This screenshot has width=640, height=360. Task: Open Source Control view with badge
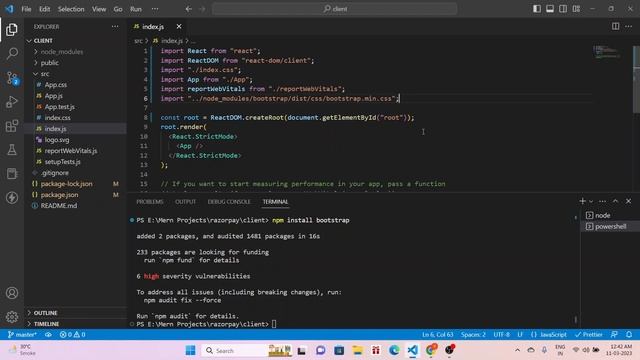pyautogui.click(x=12, y=78)
